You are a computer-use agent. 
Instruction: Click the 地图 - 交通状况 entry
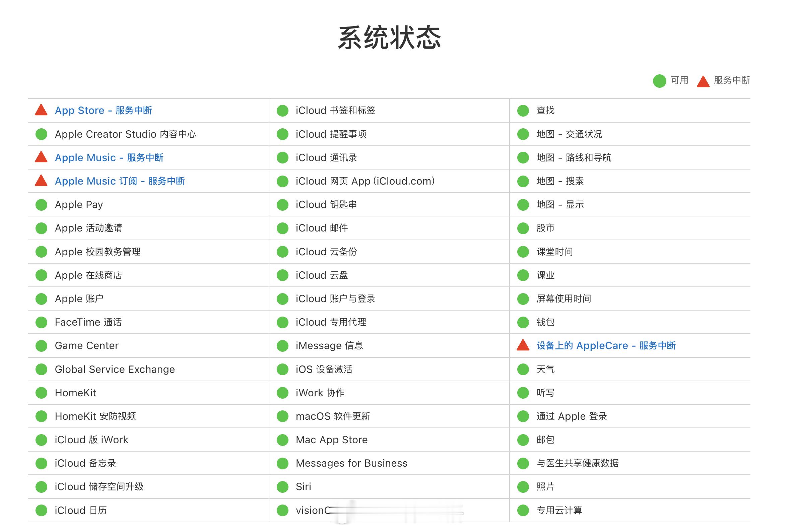569,134
